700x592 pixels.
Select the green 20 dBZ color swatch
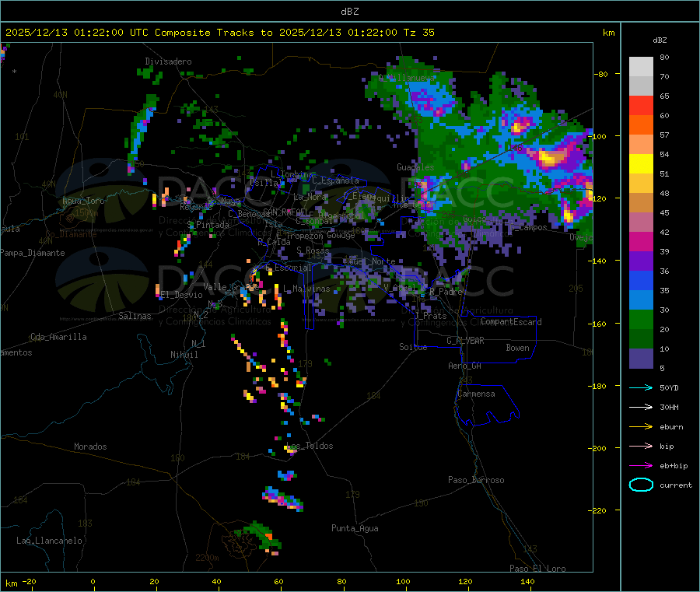point(641,319)
